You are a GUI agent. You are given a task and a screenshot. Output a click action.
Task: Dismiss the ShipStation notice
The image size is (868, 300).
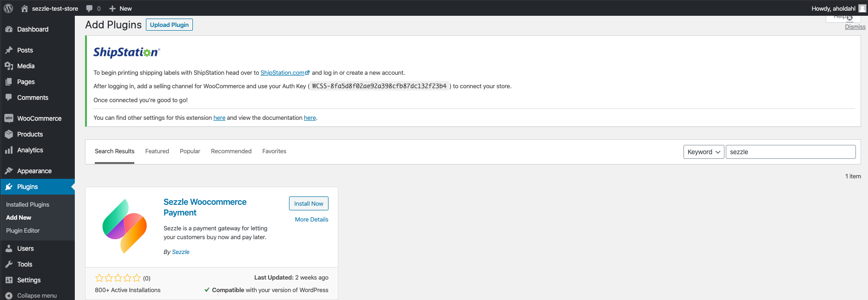coord(855,27)
